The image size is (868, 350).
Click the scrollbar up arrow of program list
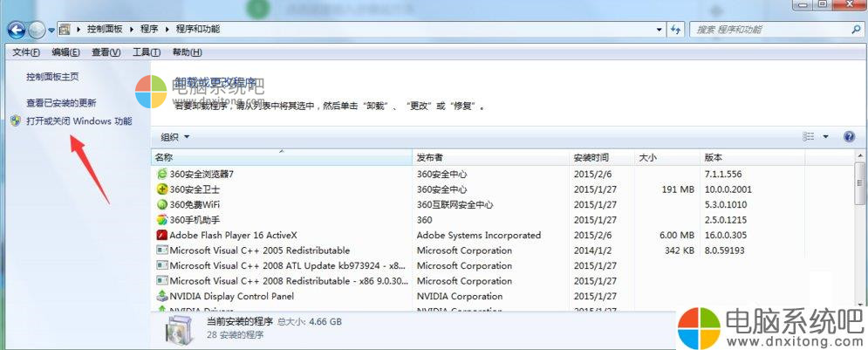pos(859,155)
